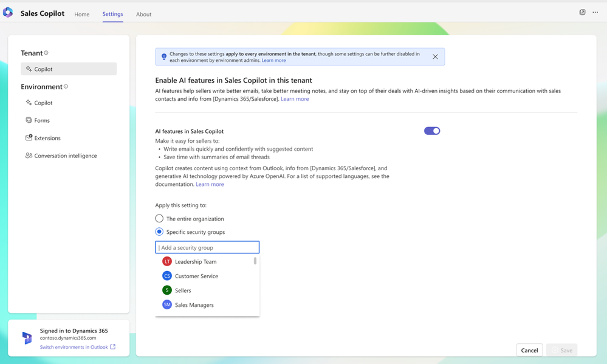Click the Save button
This screenshot has width=607, height=364.
[x=561, y=350]
